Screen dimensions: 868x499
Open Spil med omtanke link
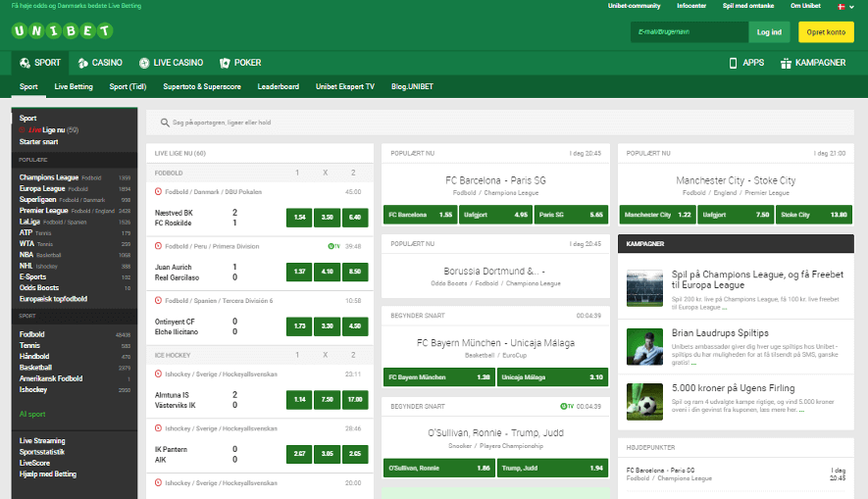(x=748, y=6)
